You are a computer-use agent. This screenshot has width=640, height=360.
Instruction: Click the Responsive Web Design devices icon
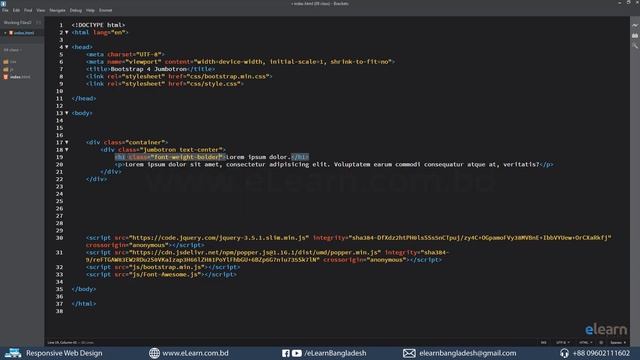(13, 353)
